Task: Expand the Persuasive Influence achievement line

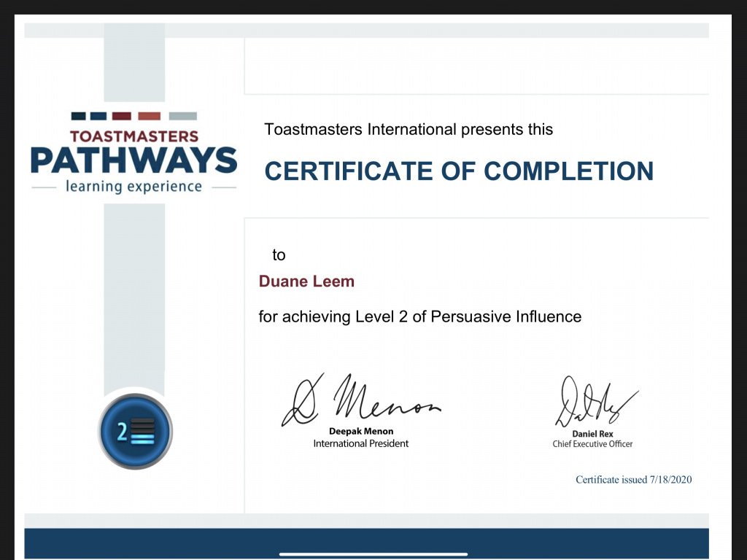Action: pos(419,316)
